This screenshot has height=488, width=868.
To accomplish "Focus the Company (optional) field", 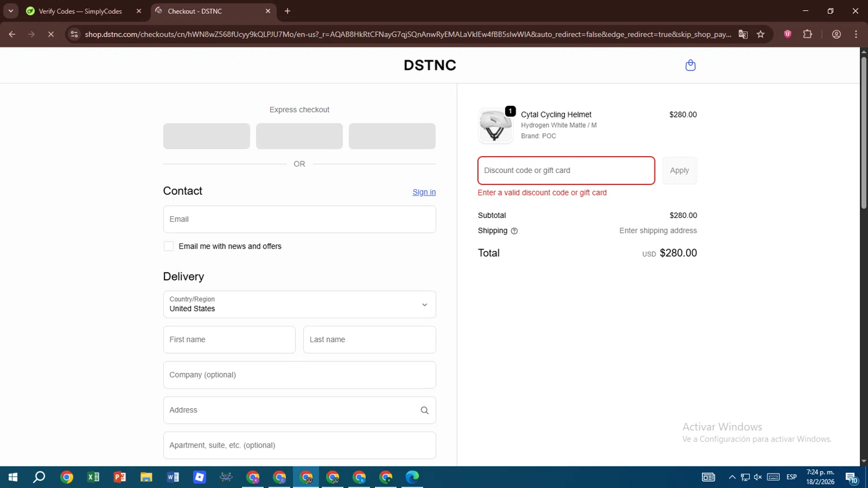I will (x=299, y=375).
